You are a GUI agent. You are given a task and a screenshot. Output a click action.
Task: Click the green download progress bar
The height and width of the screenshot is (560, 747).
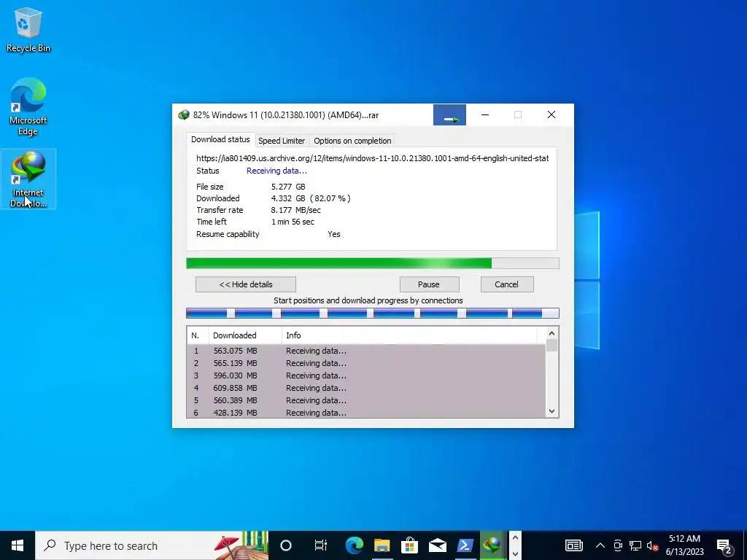373,263
